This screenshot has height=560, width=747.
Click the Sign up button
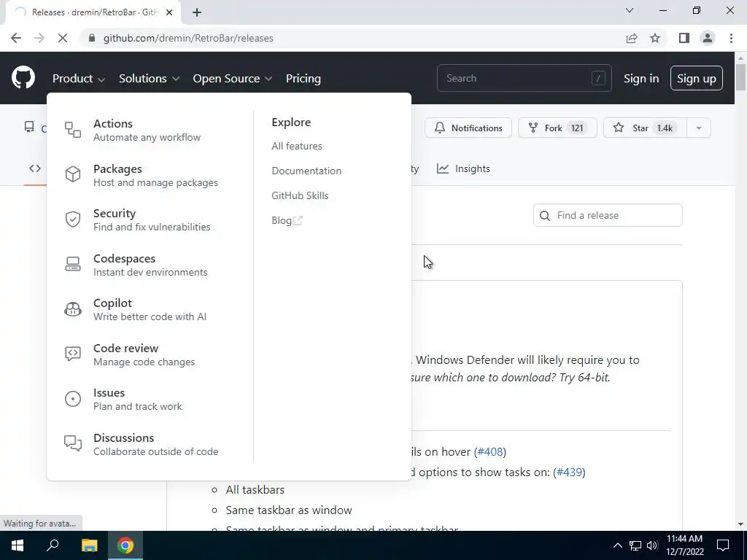click(697, 79)
